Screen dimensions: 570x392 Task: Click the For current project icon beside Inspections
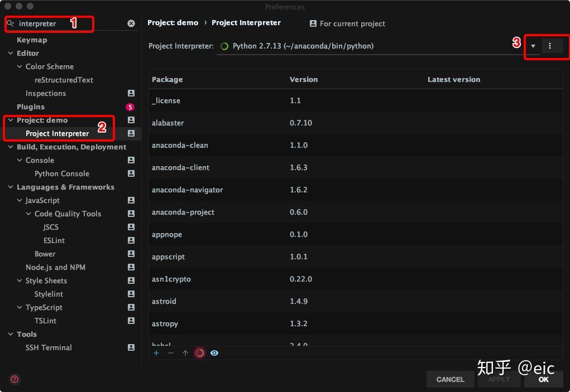point(130,93)
